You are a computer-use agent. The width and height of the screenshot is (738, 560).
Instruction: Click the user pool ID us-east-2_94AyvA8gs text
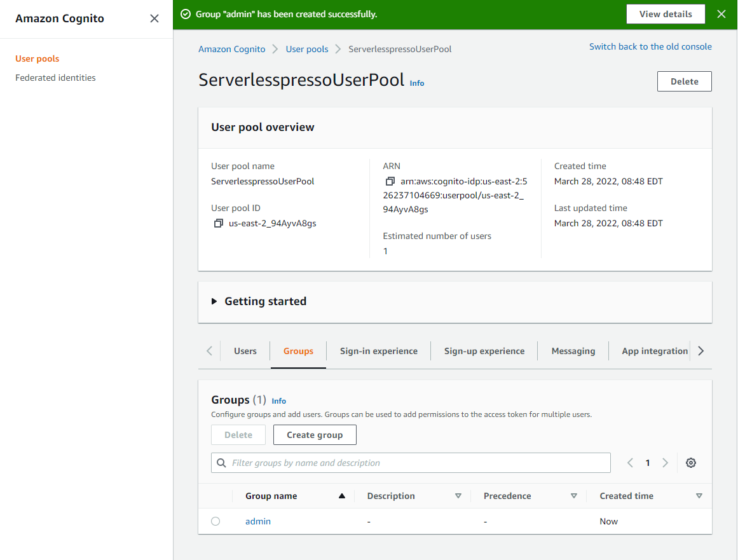pyautogui.click(x=273, y=223)
